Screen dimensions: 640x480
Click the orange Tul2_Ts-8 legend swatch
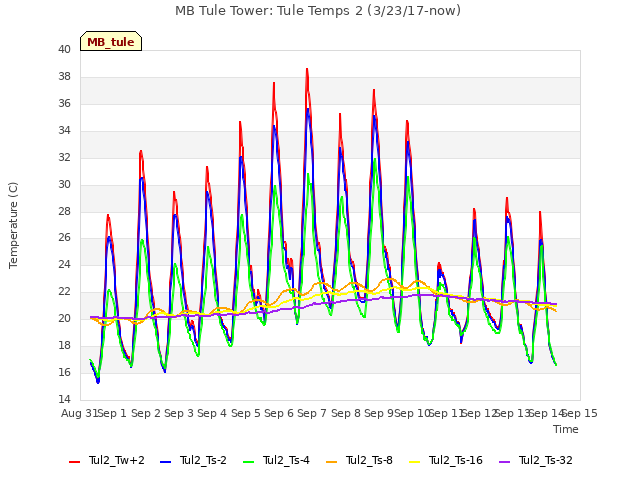331,461
